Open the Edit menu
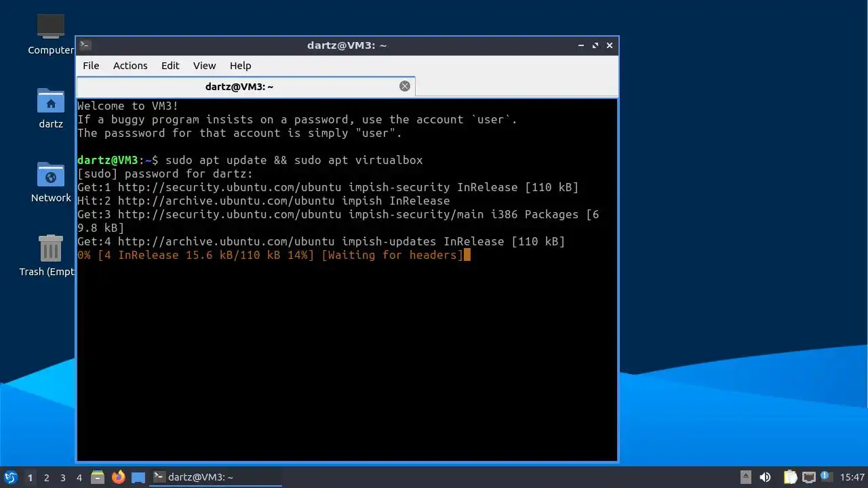 click(x=170, y=66)
